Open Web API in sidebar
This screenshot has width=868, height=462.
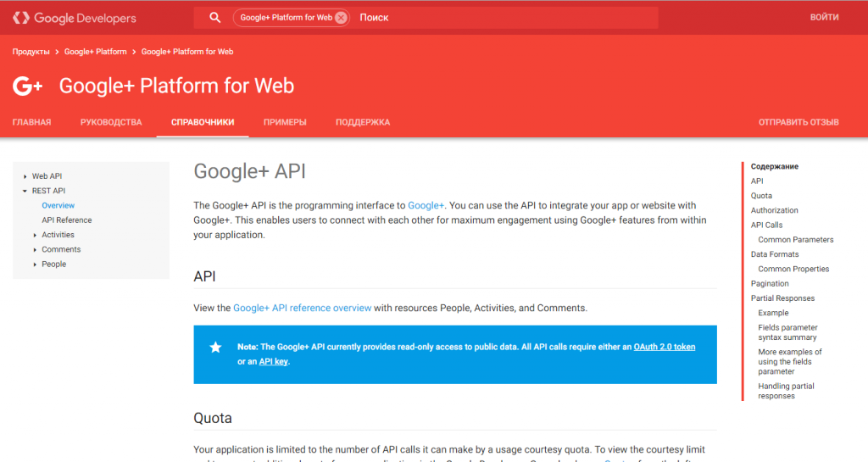coord(47,176)
